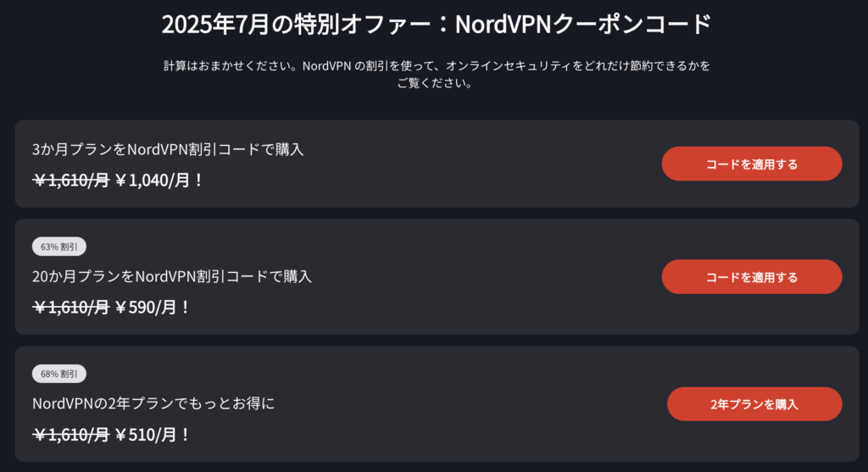Click the NordVPNの2年プランでもっとお得に title
Image resolution: width=868 pixels, height=472 pixels.
(x=153, y=403)
